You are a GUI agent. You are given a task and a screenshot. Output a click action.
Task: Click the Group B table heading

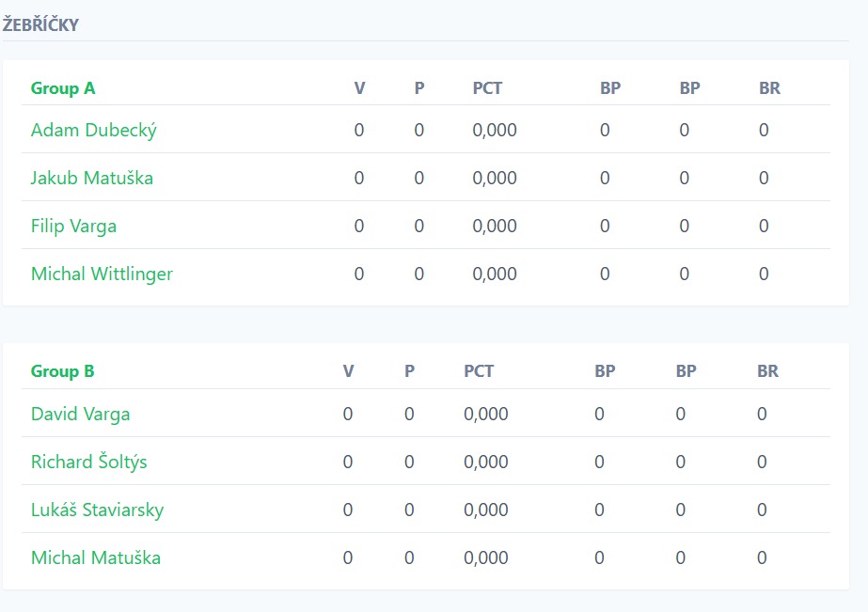(x=62, y=371)
